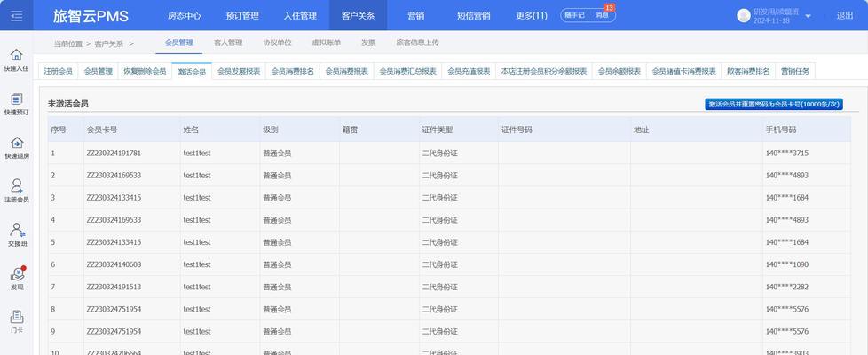
Task: Select the 激活会员 tab
Action: (192, 71)
